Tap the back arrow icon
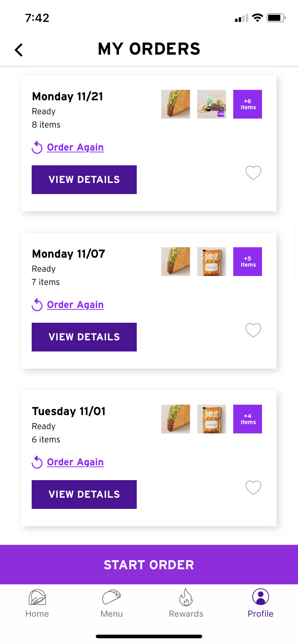This screenshot has width=298, height=644. pos(19,50)
